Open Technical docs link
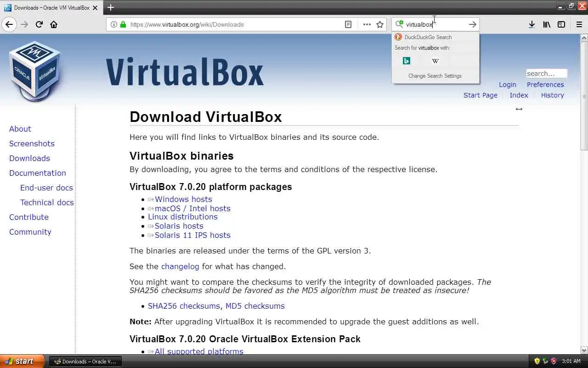 47,202
